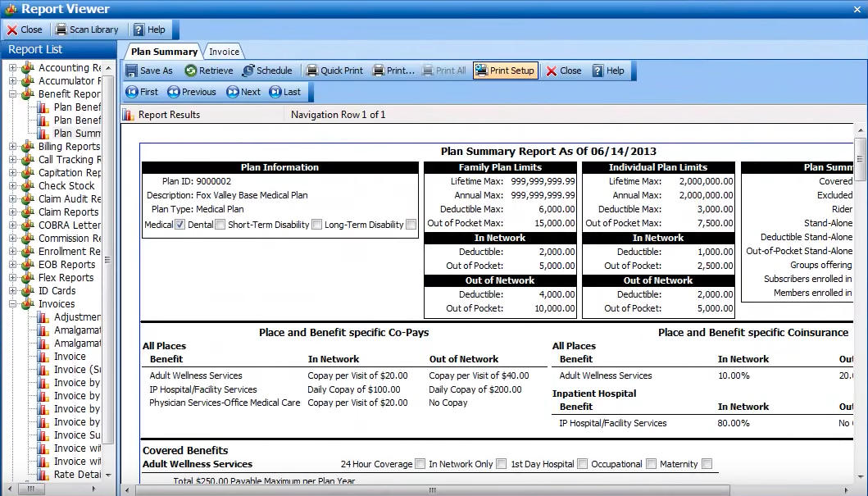The height and width of the screenshot is (496, 868).
Task: Click the Quick Print printer icon
Action: (x=312, y=71)
